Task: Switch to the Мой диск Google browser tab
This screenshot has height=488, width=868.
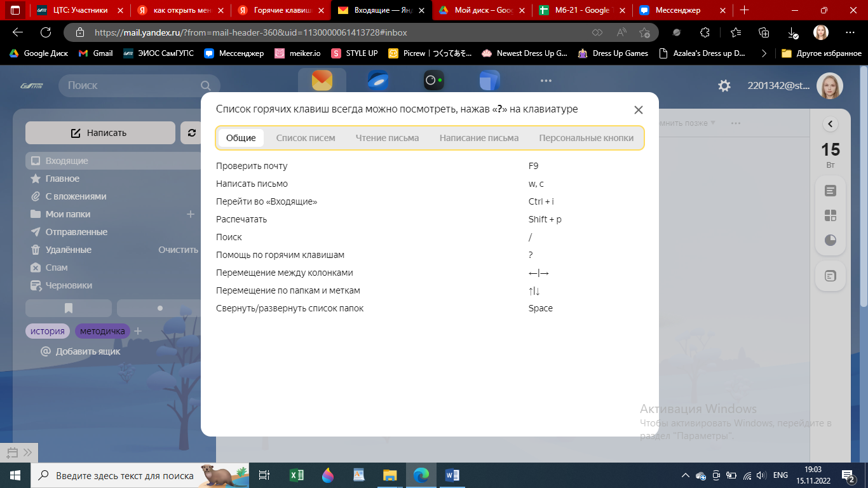Action: click(x=483, y=10)
